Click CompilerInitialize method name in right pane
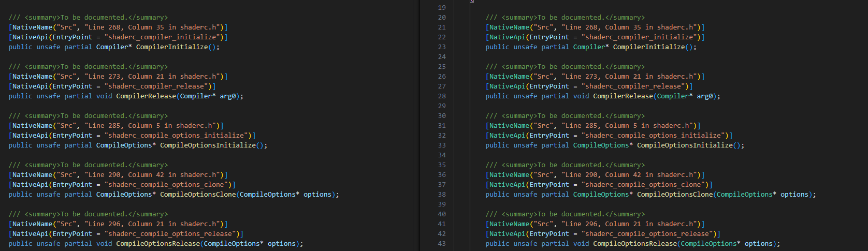The width and height of the screenshot is (868, 251). click(649, 47)
